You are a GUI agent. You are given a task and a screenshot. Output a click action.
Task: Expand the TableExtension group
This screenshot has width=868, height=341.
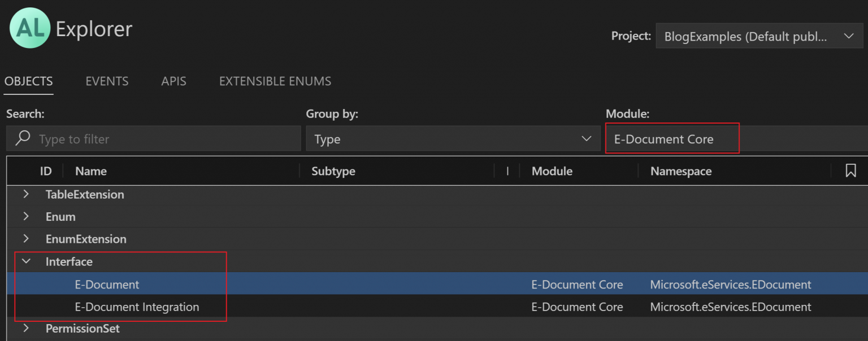click(26, 194)
